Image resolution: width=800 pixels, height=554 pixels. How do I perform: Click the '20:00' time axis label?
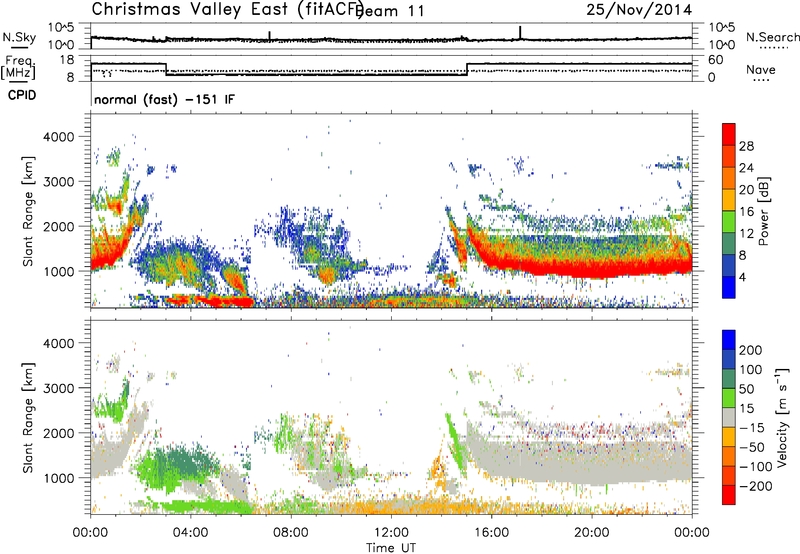(591, 533)
